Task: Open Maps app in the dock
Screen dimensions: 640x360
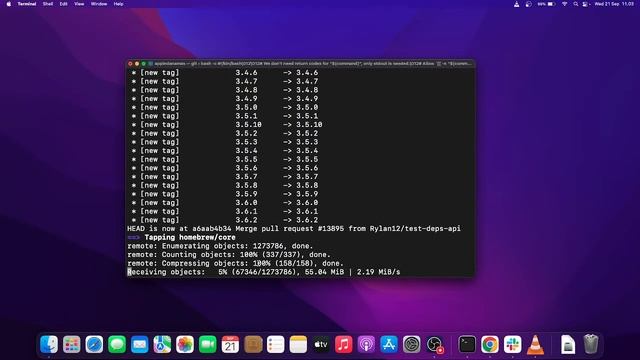Action: pos(162,344)
